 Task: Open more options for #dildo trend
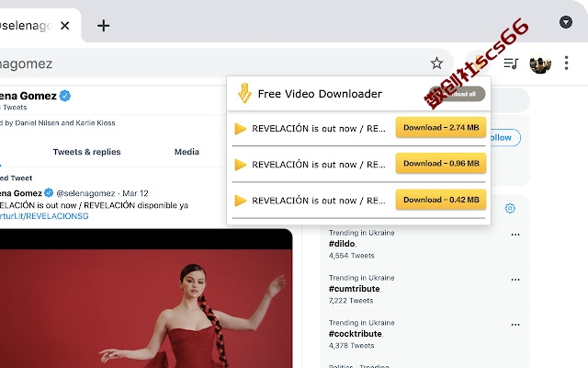tap(515, 235)
